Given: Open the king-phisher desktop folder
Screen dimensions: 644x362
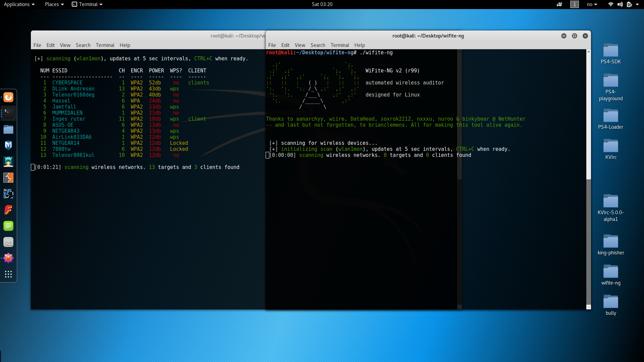Looking at the screenshot, I should click(x=610, y=241).
